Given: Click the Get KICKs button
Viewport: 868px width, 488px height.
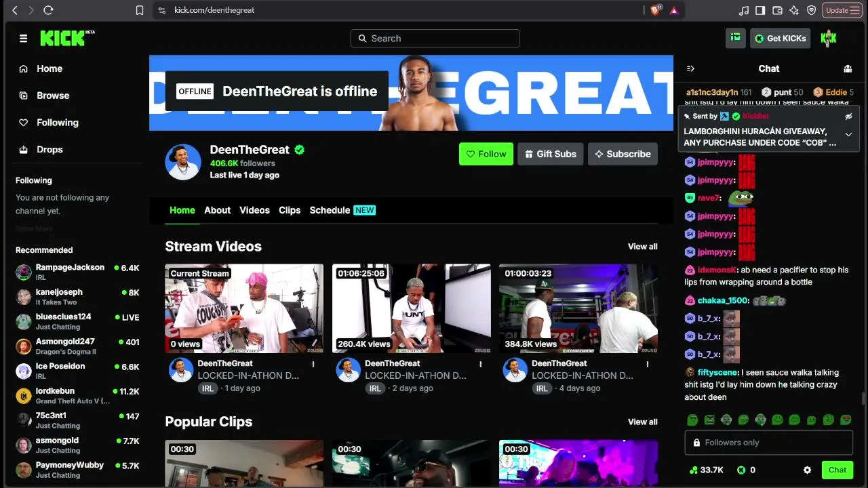Looking at the screenshot, I should tap(781, 39).
